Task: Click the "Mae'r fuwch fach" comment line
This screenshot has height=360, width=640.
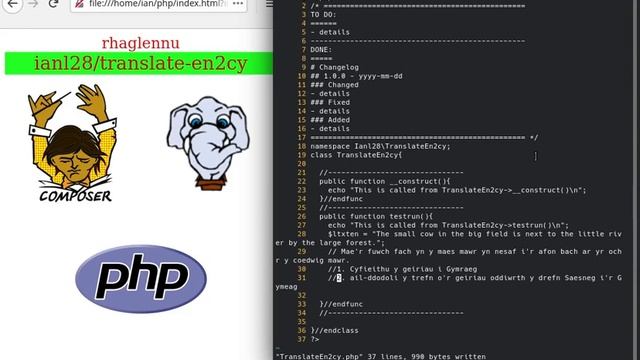Action: tap(449, 256)
